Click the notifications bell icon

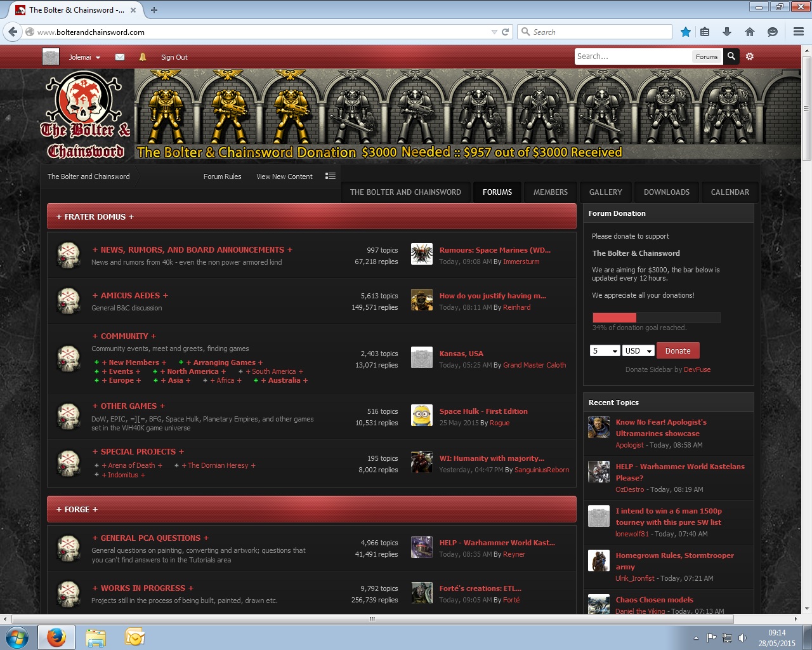[143, 57]
